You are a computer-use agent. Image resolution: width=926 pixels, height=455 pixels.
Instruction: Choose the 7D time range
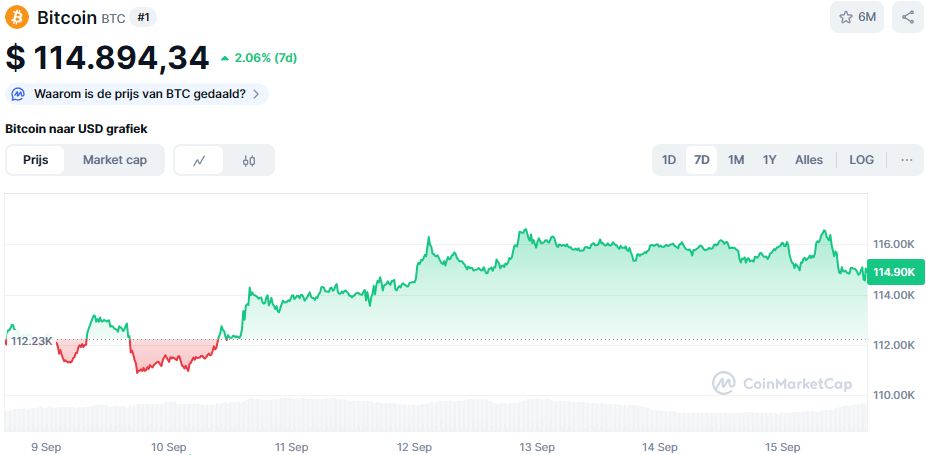(x=702, y=160)
